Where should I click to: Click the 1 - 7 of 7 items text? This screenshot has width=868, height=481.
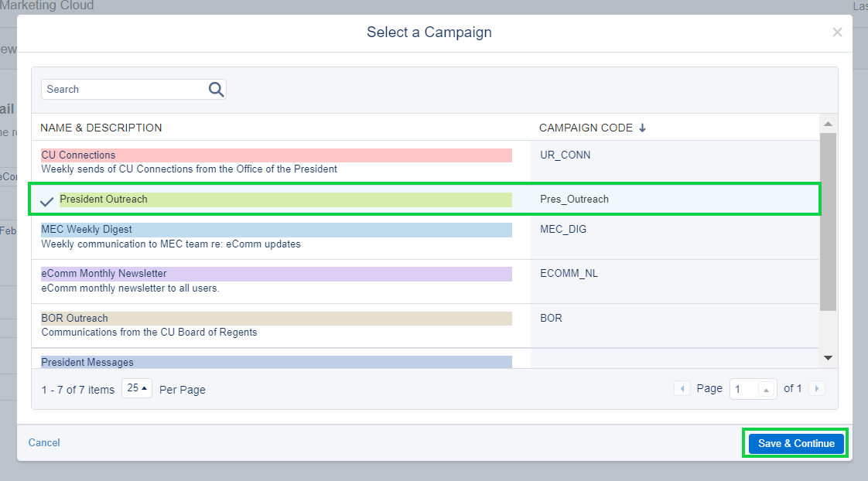point(78,390)
